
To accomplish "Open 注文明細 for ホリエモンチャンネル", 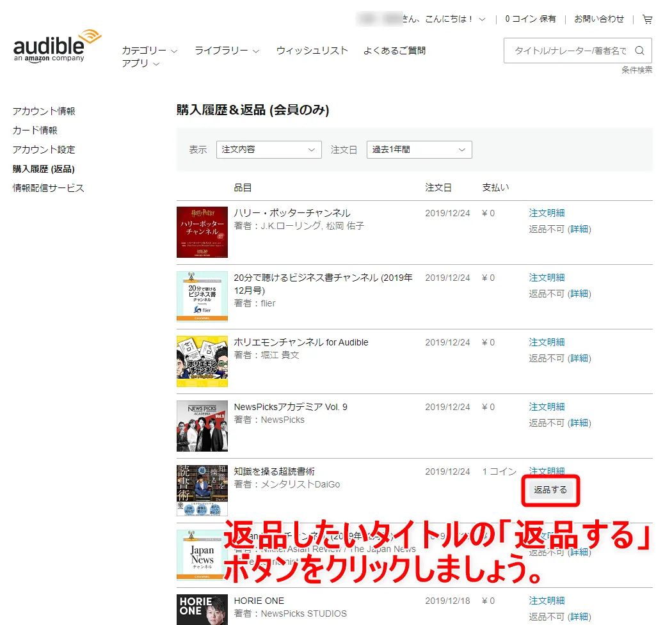I will click(547, 342).
